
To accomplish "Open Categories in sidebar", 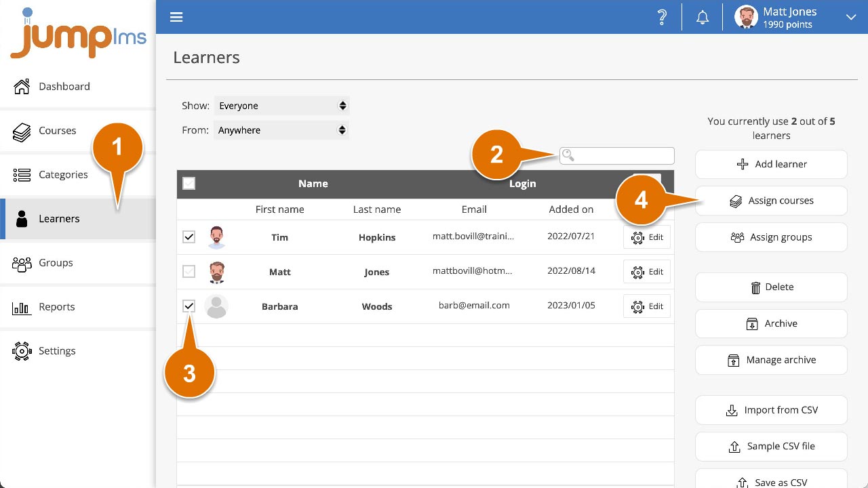I will (78, 174).
